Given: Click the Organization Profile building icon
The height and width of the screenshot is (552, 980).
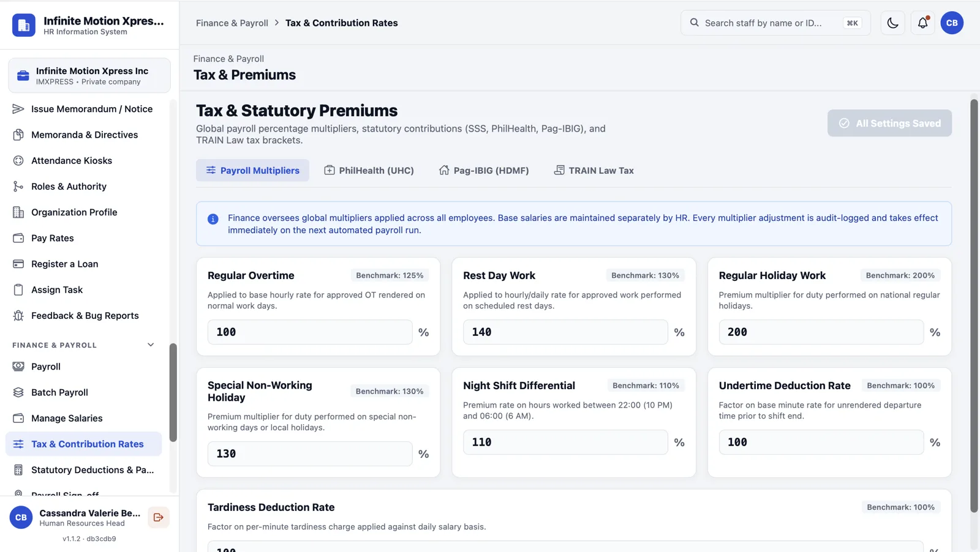Looking at the screenshot, I should point(18,212).
